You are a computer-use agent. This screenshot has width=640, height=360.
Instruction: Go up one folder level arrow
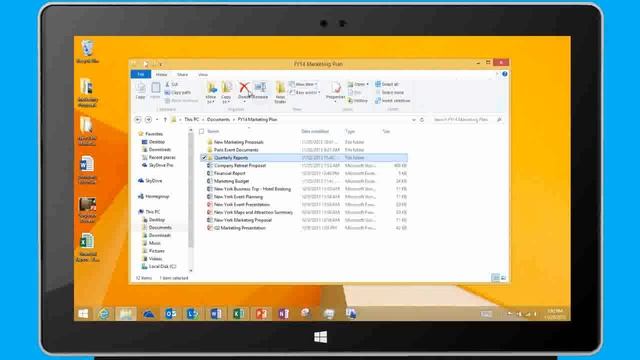pyautogui.click(x=165, y=120)
